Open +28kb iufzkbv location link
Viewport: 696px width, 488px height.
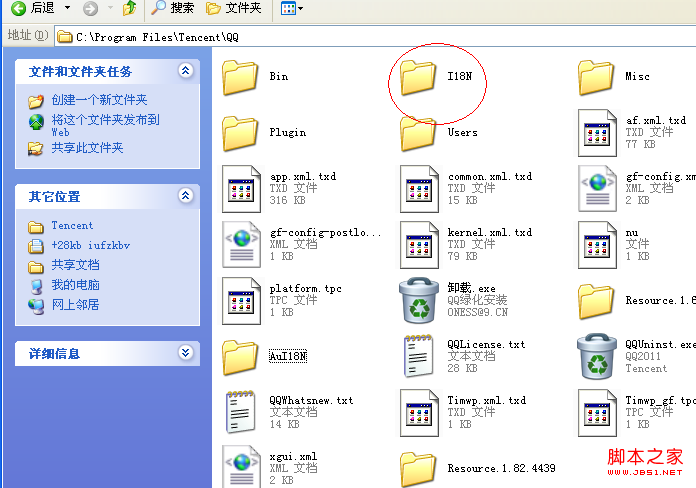click(x=91, y=245)
